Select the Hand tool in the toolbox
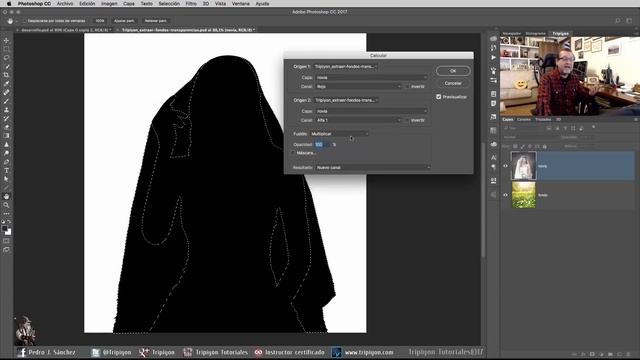 pyautogui.click(x=6, y=196)
